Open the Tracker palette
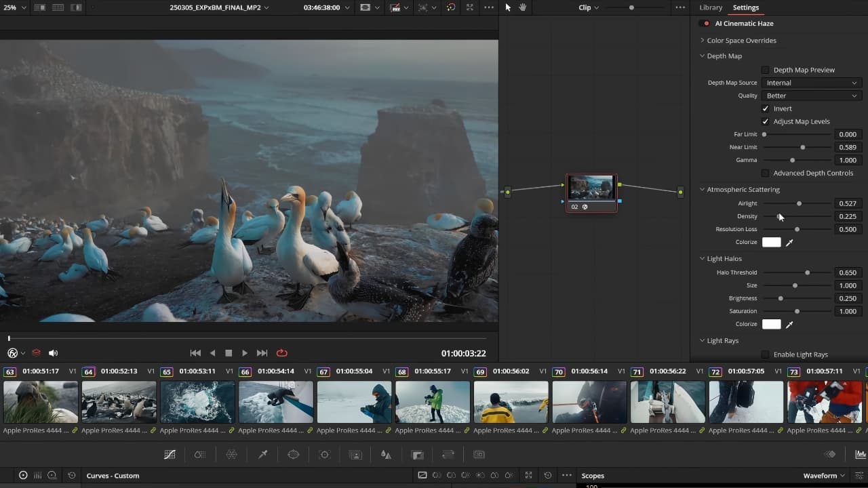The width and height of the screenshot is (868, 488). click(324, 454)
